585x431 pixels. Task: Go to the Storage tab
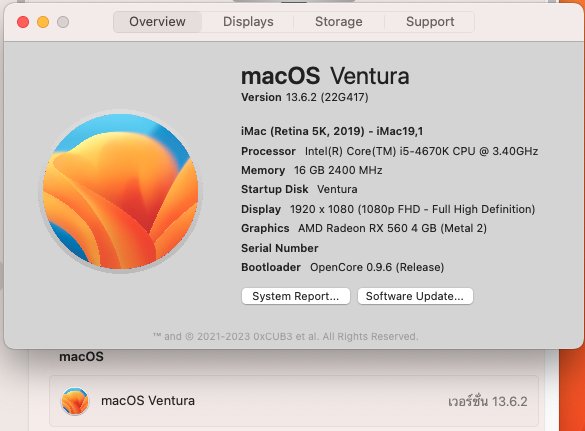pos(339,22)
